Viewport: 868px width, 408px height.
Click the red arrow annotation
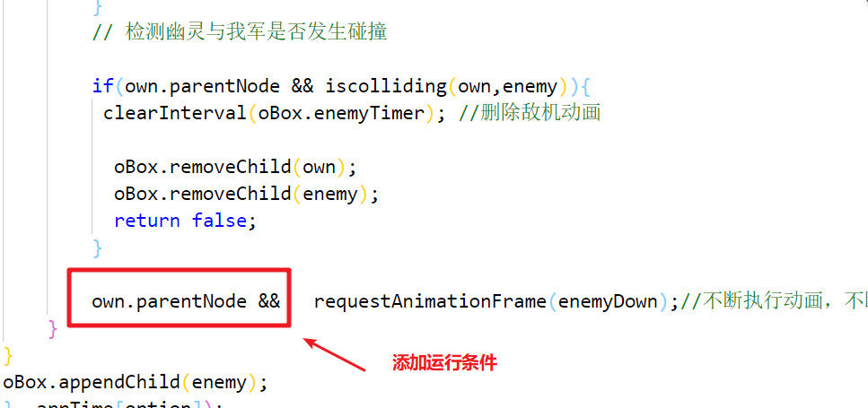pyautogui.click(x=335, y=354)
